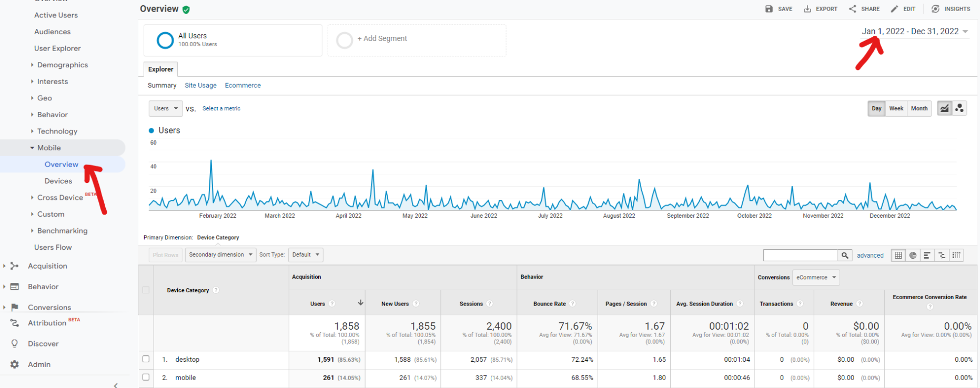Click the Plot Rows button
The image size is (980, 388).
(x=166, y=254)
